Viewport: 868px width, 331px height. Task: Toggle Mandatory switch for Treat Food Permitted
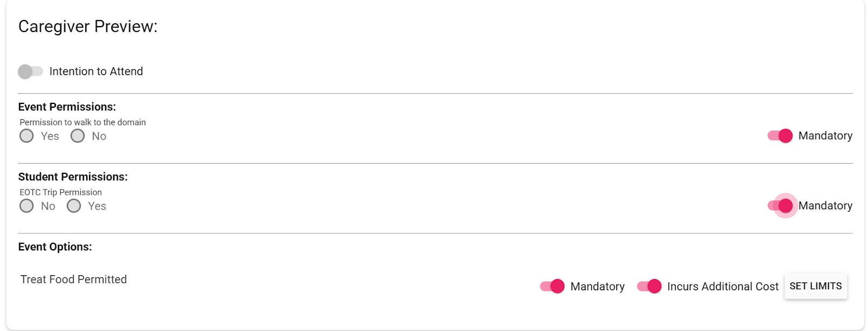click(552, 287)
